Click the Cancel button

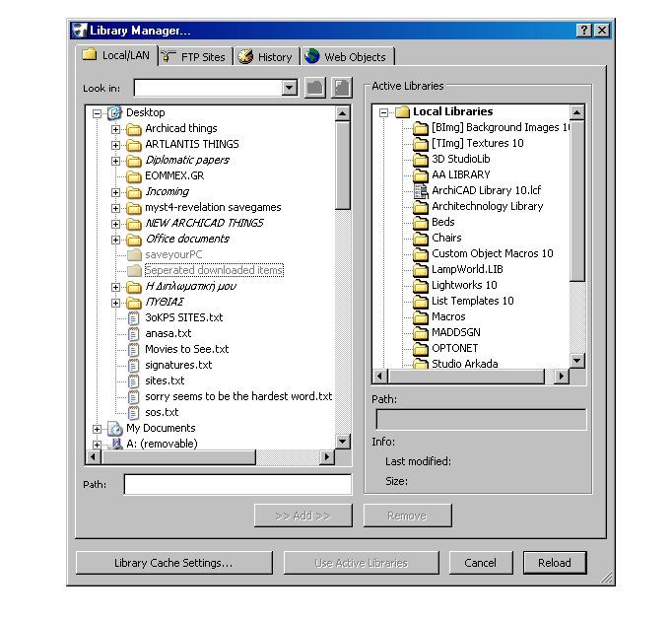click(x=481, y=563)
